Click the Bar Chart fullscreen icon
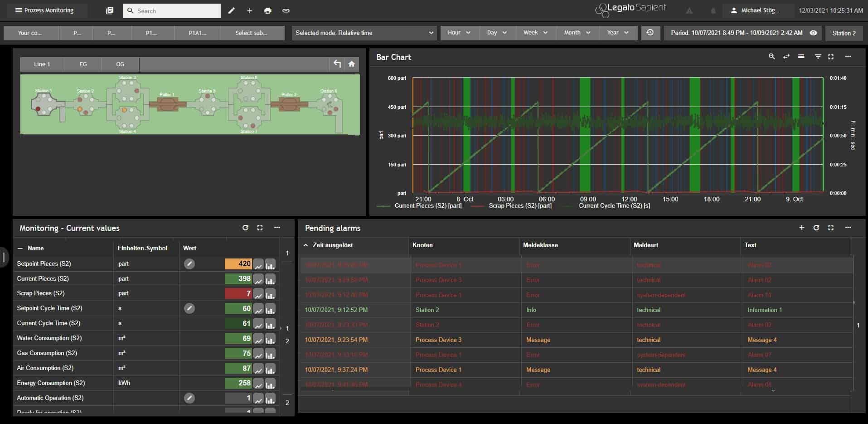Viewport: 868px width, 424px height. point(831,57)
